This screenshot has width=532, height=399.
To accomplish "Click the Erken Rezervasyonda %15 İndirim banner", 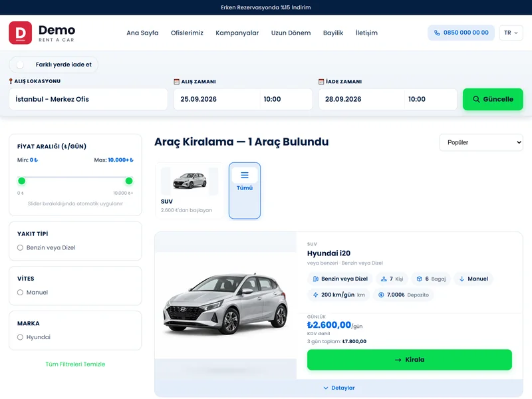I will (x=266, y=7).
